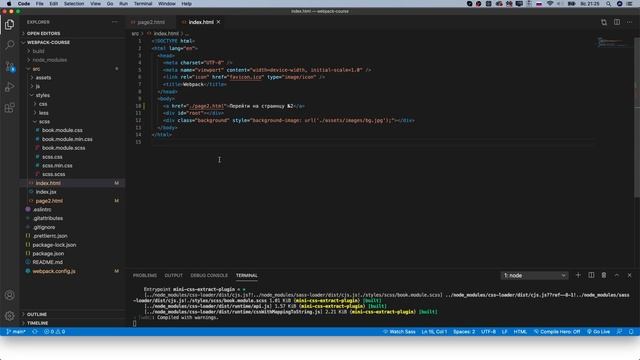The width and height of the screenshot is (640, 360).
Task: Open the File menu
Action: click(x=39, y=4)
